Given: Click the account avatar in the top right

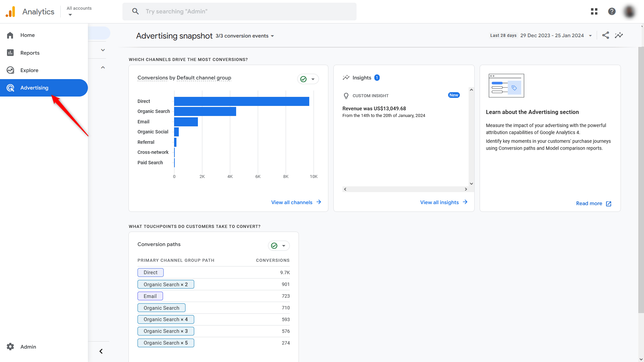Looking at the screenshot, I should pyautogui.click(x=630, y=11).
